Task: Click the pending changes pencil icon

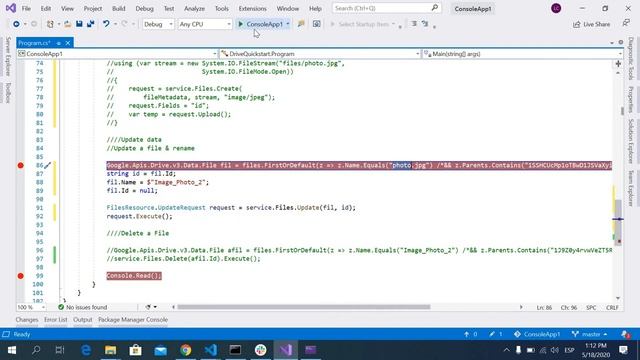Action: [x=496, y=334]
